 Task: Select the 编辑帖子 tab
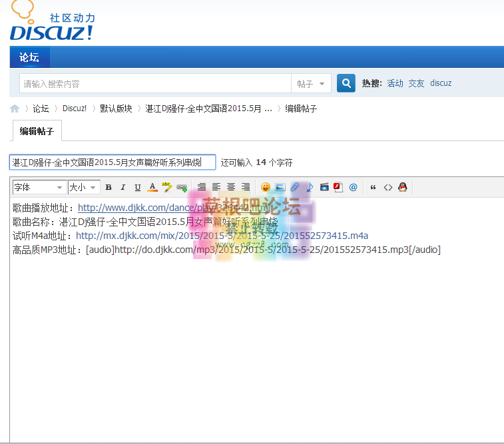[x=37, y=131]
